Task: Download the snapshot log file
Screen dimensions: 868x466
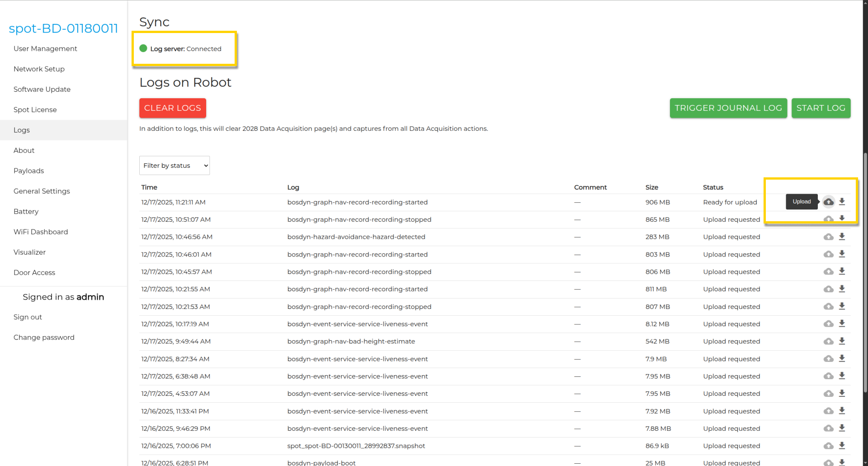Action: (842, 446)
